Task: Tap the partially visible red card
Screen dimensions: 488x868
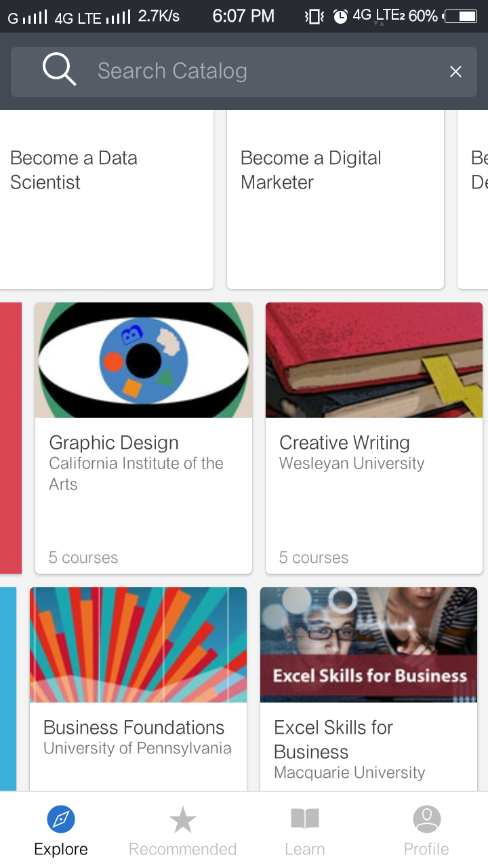Action: click(10, 437)
